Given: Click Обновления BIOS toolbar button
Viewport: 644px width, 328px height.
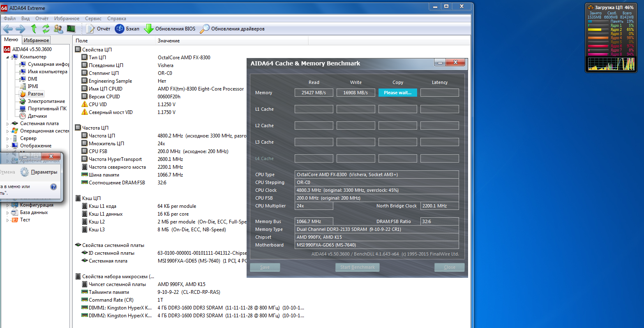Looking at the screenshot, I should click(170, 29).
